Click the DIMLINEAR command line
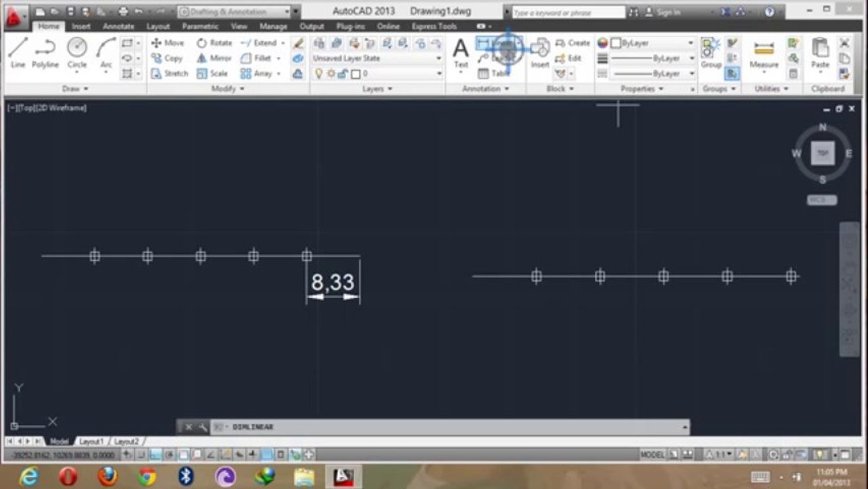This screenshot has width=868, height=489. coord(450,427)
